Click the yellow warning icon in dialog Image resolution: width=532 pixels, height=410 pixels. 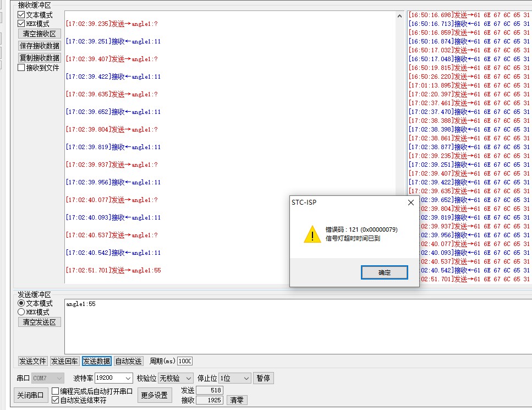(x=312, y=234)
